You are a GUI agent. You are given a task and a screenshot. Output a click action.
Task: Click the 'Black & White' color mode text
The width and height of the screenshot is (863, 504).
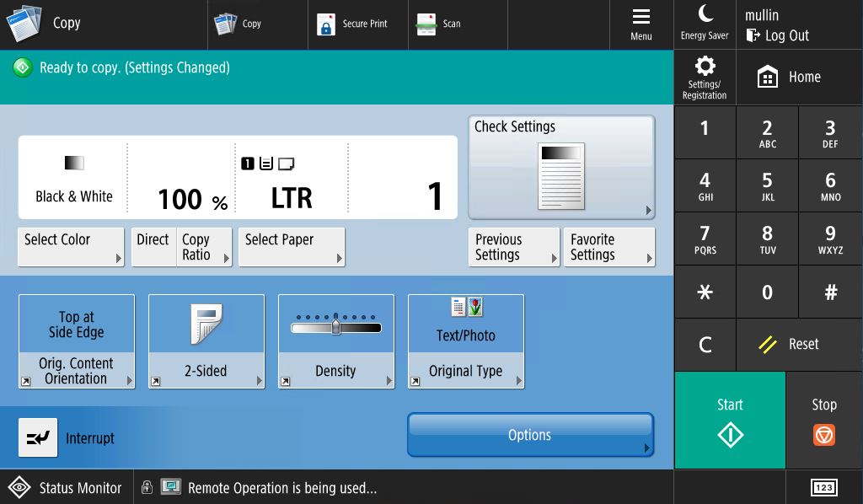point(74,196)
